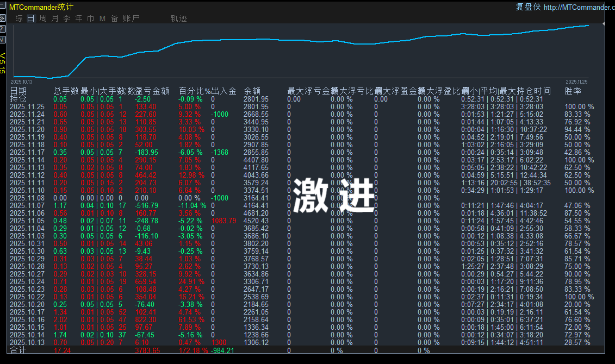This screenshot has width=615, height=364.
Task: Click the 巾 toolbar item
Action: click(x=90, y=18)
